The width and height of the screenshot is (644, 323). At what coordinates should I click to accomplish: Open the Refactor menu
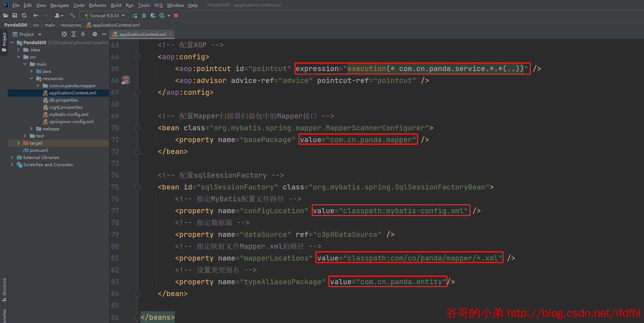(98, 5)
